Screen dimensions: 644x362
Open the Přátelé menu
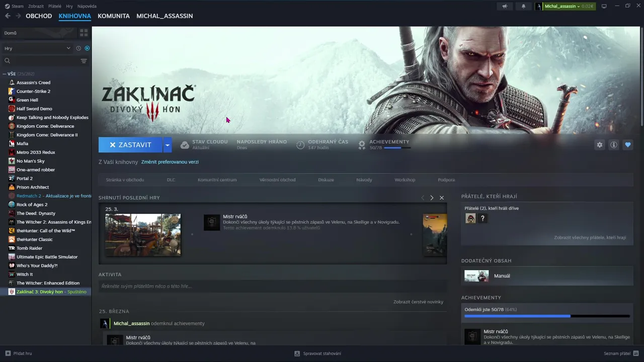pyautogui.click(x=55, y=6)
